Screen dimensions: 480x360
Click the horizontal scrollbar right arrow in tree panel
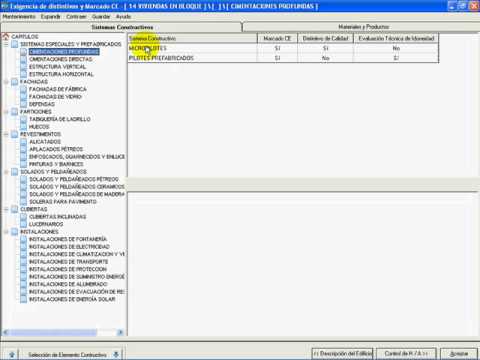point(120,332)
